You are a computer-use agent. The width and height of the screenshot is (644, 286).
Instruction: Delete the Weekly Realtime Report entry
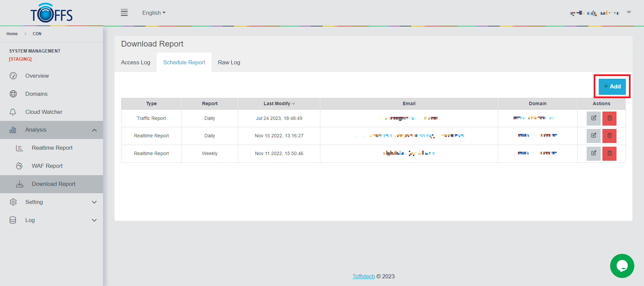click(x=609, y=153)
